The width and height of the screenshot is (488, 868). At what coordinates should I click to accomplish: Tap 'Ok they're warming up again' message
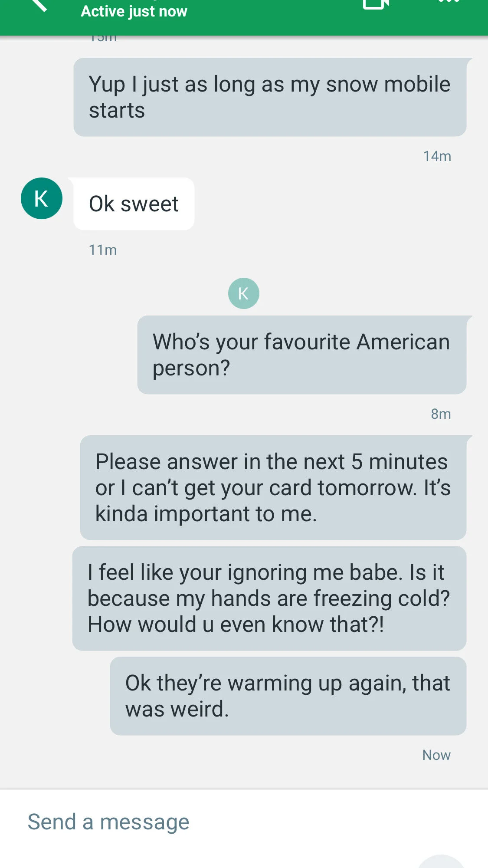tap(288, 696)
